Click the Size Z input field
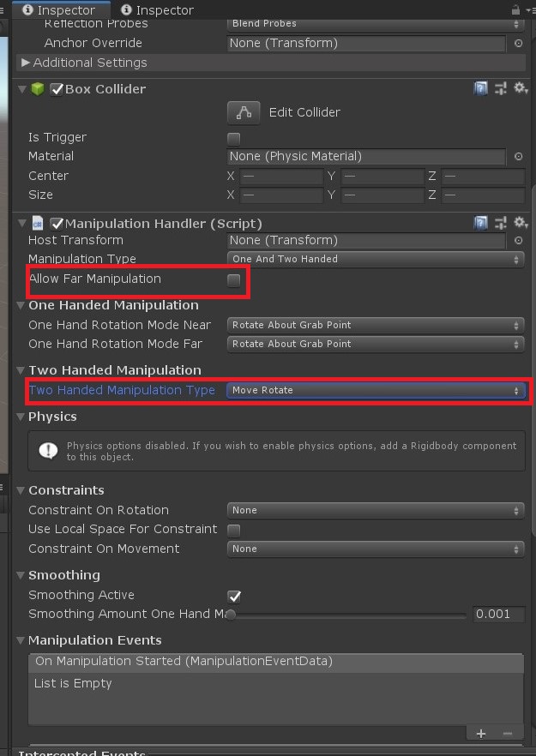Viewport: 536px width, 756px height. tap(483, 195)
